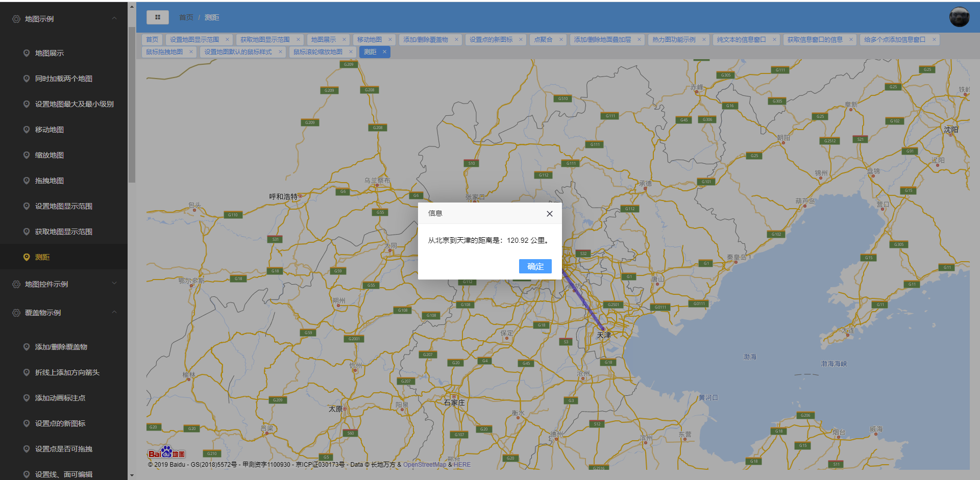Click gear icon beside 地图控件示例
980x480 pixels.
16,284
